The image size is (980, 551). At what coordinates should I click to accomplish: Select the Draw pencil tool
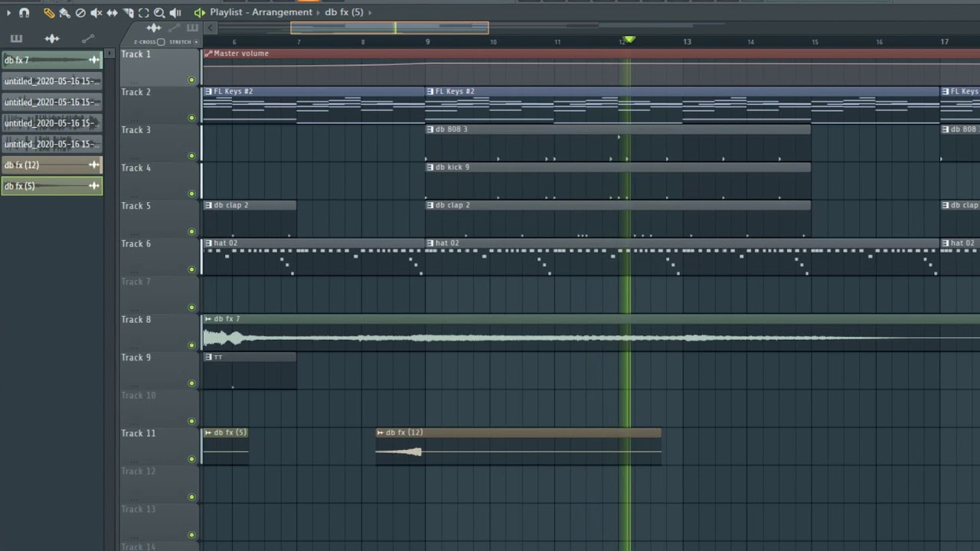(x=49, y=12)
